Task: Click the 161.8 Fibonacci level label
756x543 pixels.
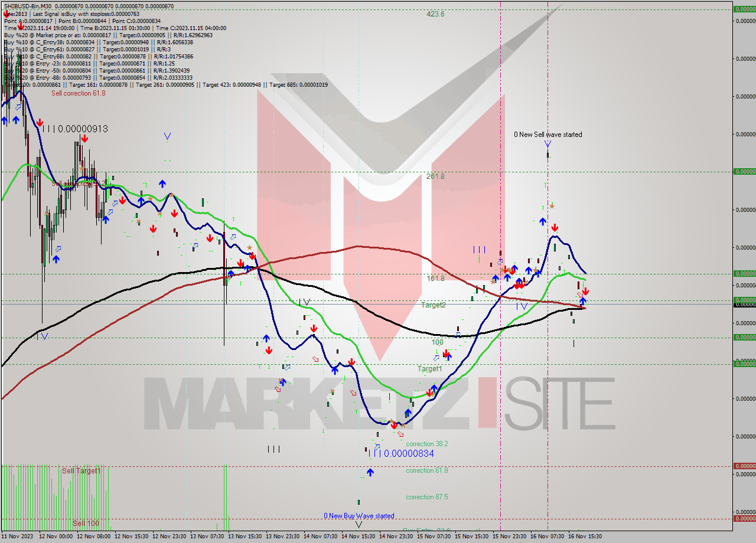Action: [x=435, y=279]
